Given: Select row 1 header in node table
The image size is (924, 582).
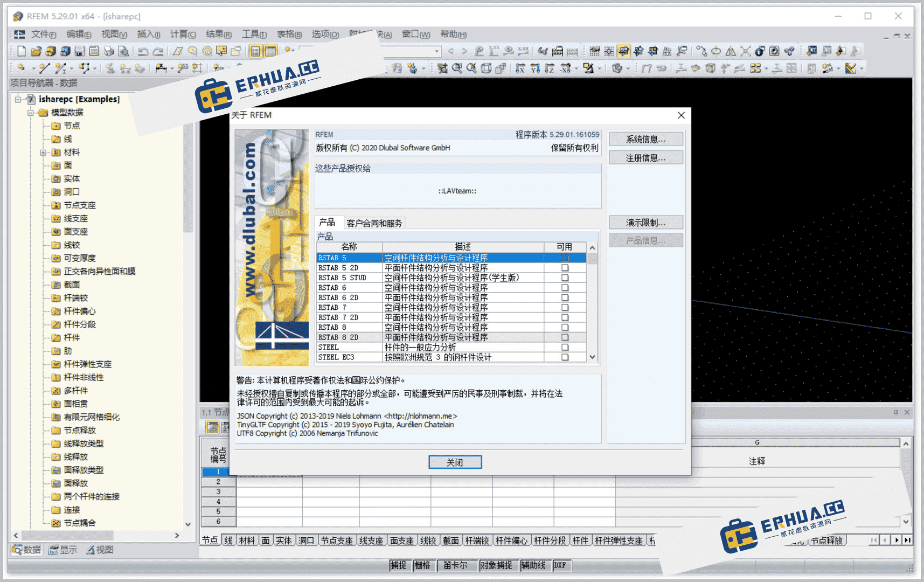Looking at the screenshot, I should (218, 472).
